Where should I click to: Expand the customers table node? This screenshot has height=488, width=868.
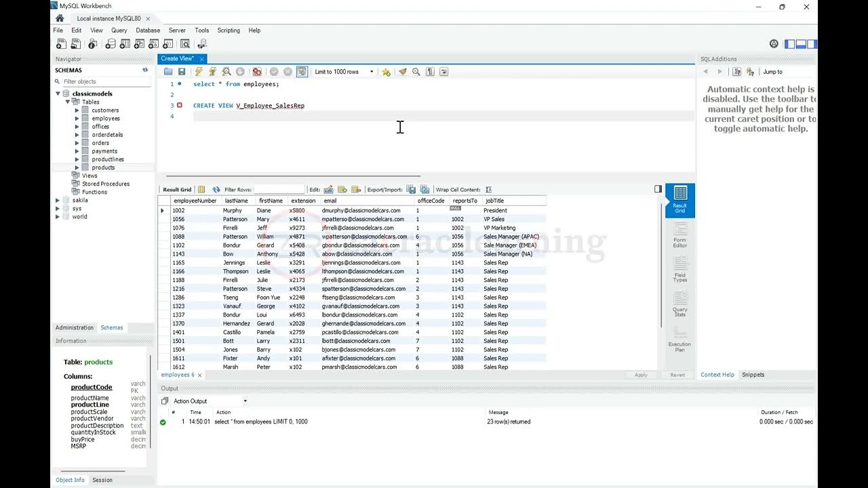pos(77,110)
